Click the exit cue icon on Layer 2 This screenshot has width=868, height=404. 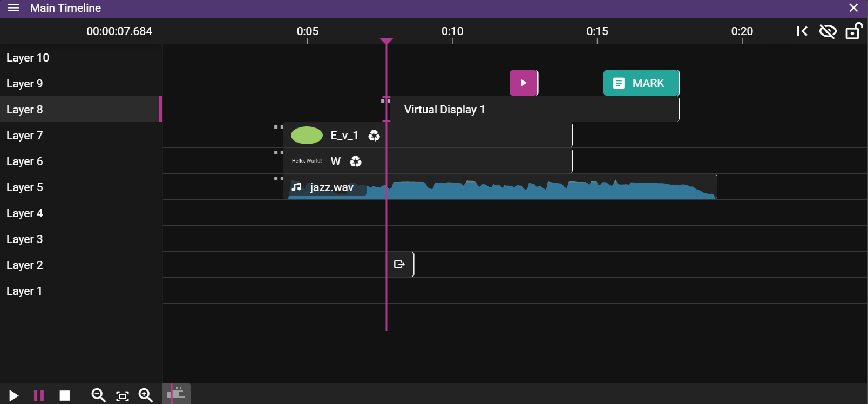399,265
